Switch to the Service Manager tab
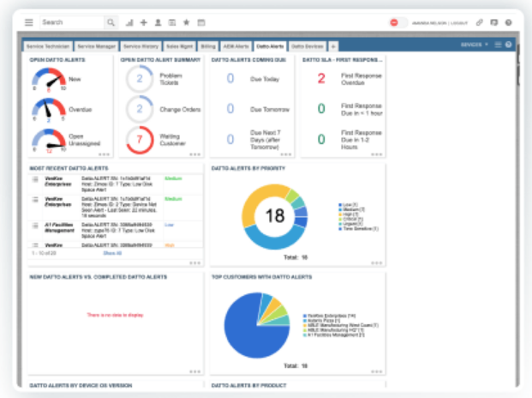 [96, 46]
